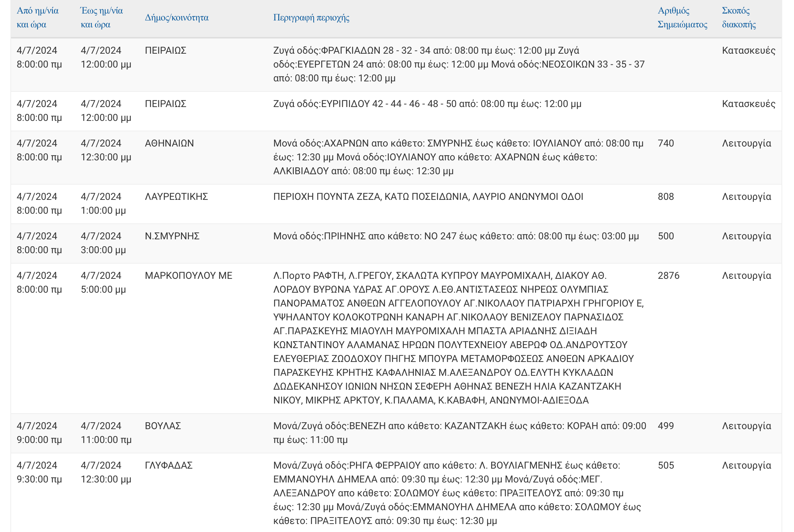Click the Σκοπός διακοπής column header
The height and width of the screenshot is (532, 794).
[x=739, y=18]
